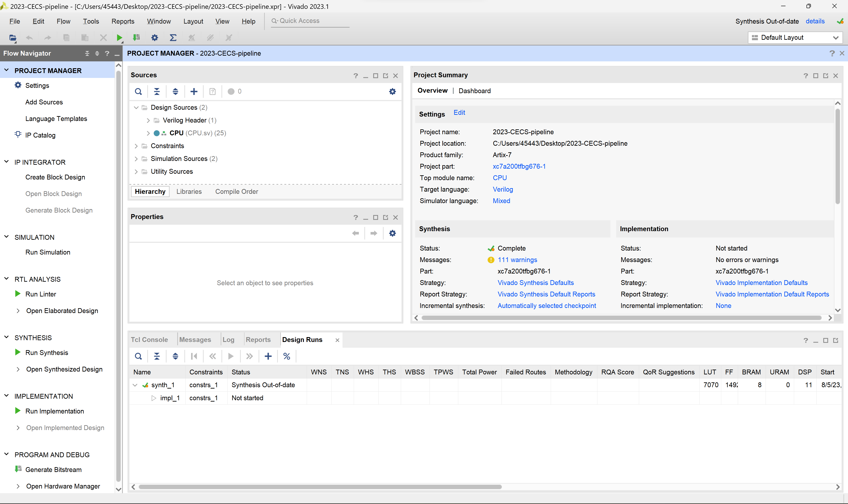Screen dimensions: 848x504
Task: Create new run with plus icon
Action: pos(268,356)
